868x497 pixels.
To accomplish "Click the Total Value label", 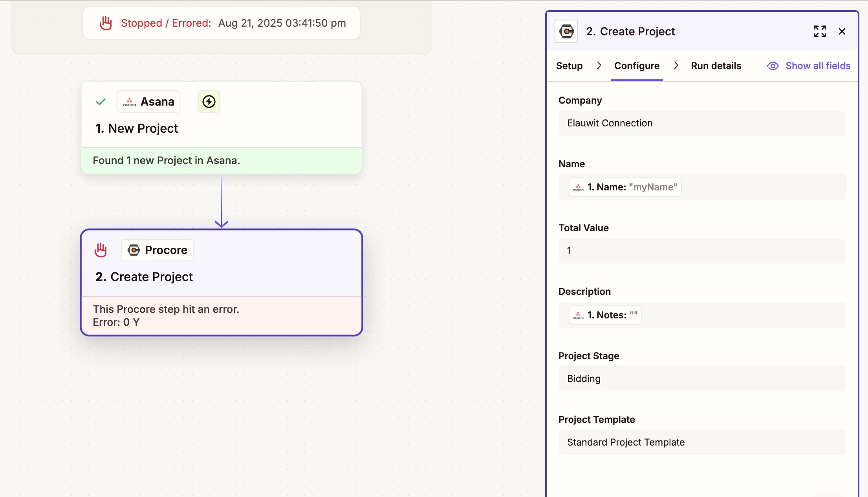I will coord(584,228).
